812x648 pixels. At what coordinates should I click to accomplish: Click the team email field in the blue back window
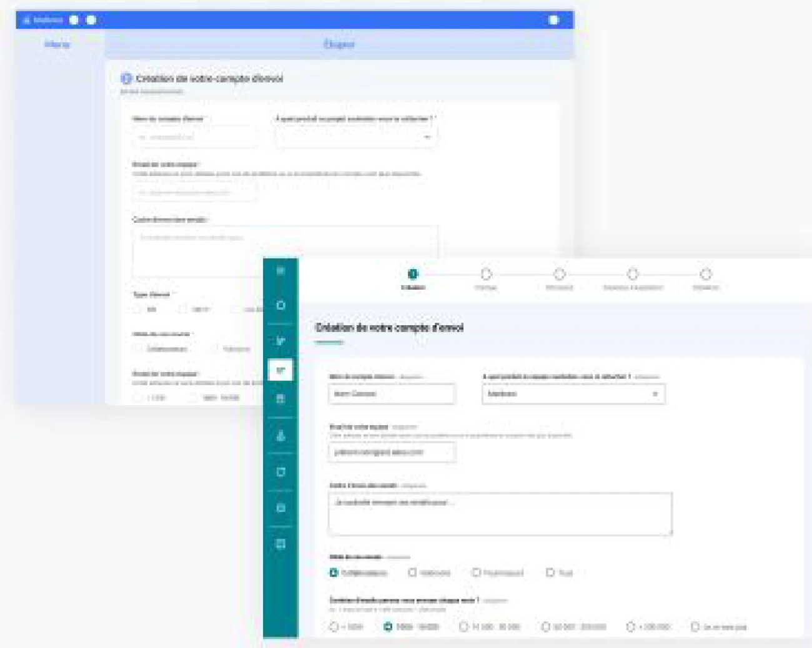coord(194,192)
